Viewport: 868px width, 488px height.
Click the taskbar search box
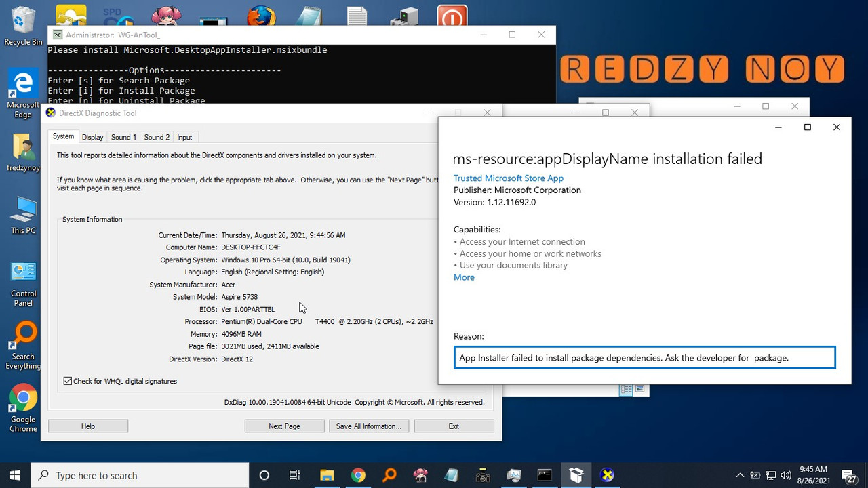point(140,475)
